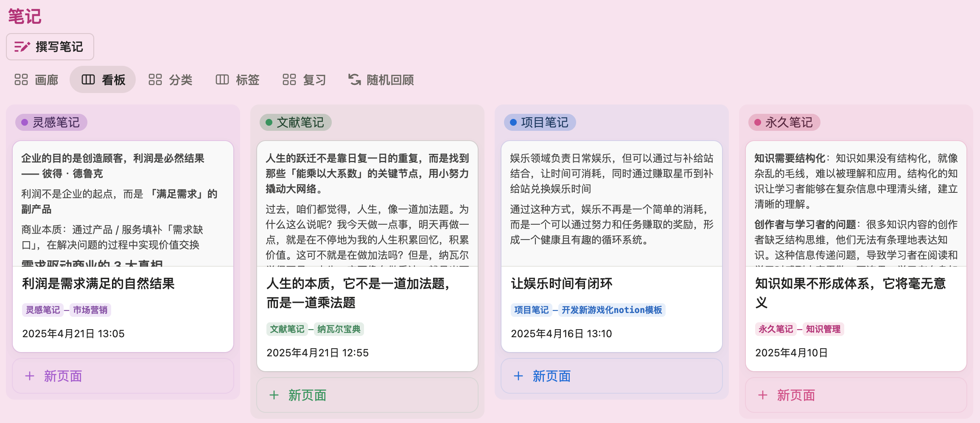Click the 看板 board view icon

(x=88, y=79)
